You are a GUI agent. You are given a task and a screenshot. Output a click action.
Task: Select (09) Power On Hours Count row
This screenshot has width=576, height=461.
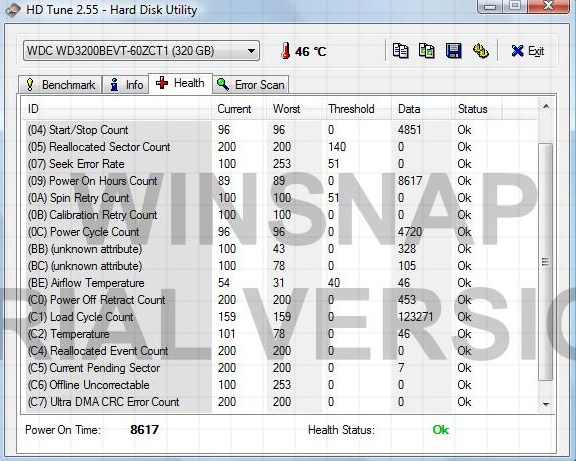point(281,181)
